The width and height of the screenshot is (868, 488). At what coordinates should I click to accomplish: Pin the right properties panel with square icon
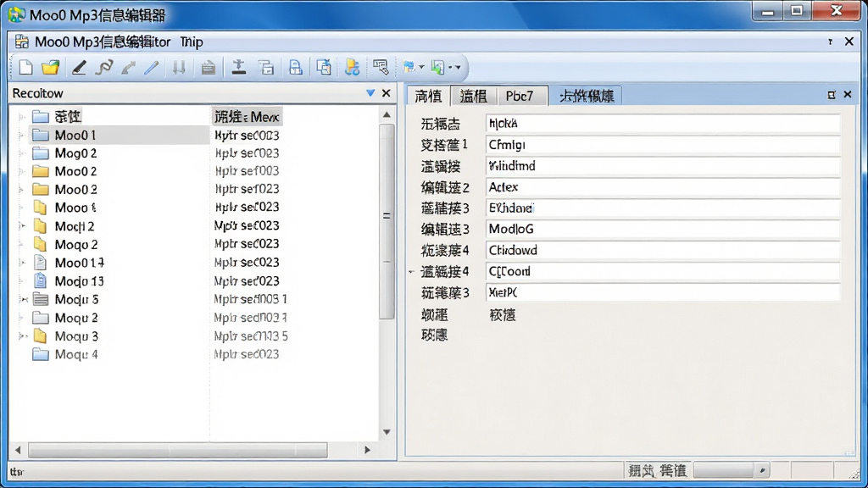[831, 95]
